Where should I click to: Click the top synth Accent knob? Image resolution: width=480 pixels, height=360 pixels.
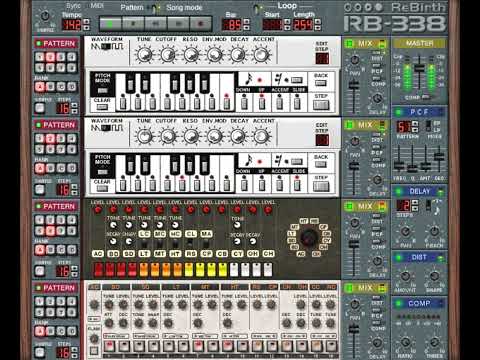click(261, 54)
